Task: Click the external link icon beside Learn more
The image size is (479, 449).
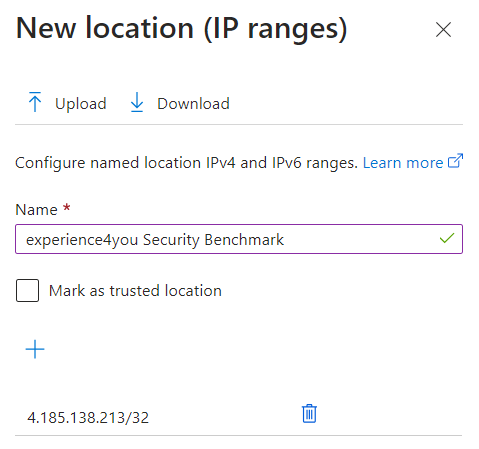Action: (455, 161)
